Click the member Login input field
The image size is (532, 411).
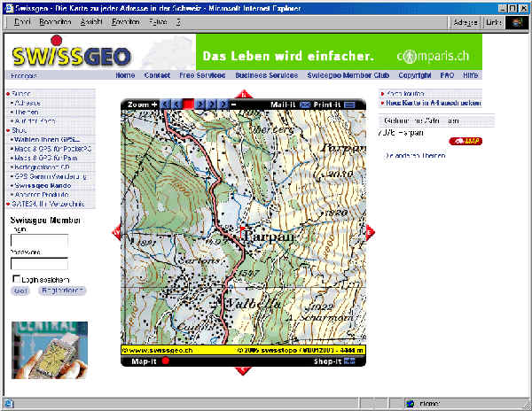click(x=39, y=241)
